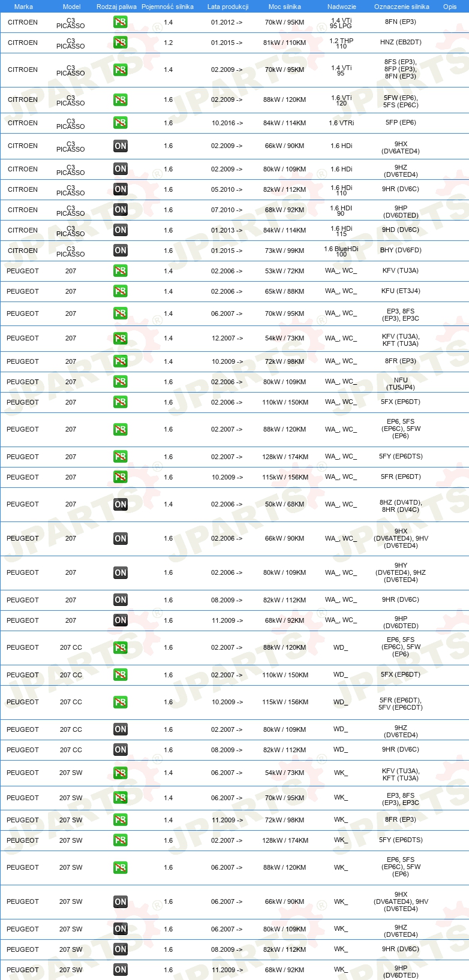This screenshot has width=469, height=980.
Task: Click the PB icon for 207 CC 88kW / 120KM
Action: 120,647
